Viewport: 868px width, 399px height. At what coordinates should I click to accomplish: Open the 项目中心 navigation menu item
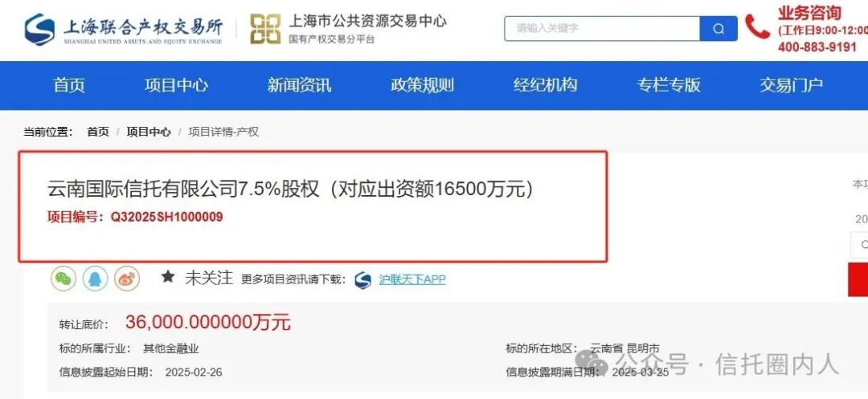pyautogui.click(x=176, y=85)
